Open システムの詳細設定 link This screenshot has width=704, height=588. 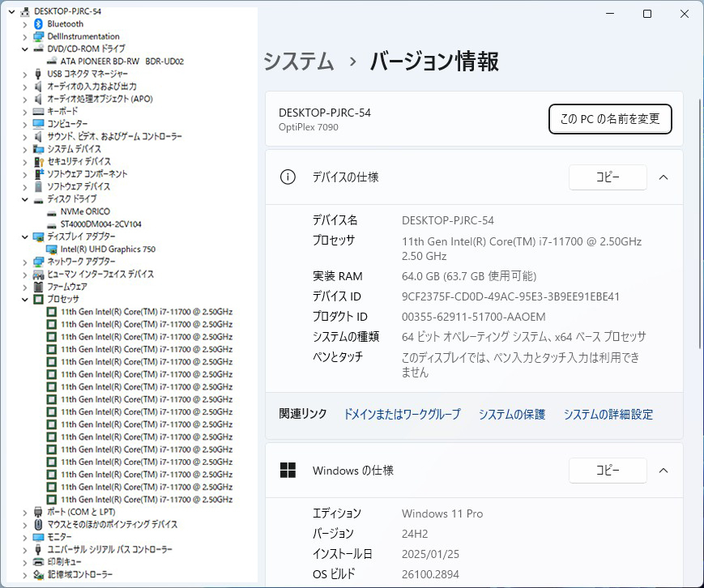coord(608,414)
